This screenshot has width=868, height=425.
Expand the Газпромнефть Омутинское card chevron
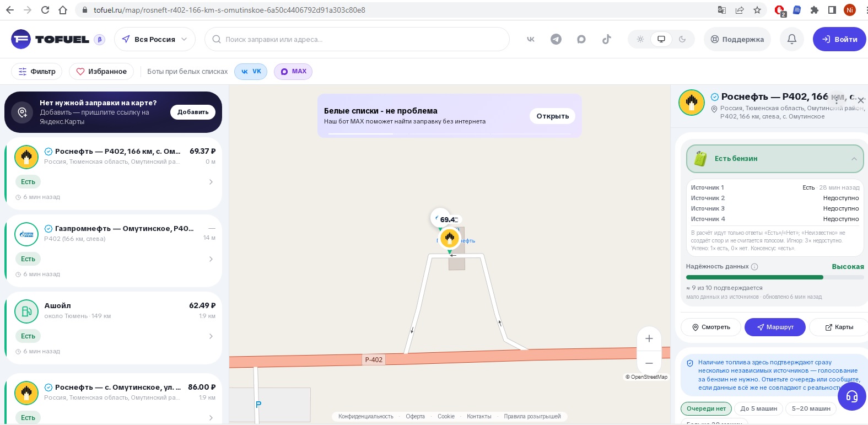click(x=211, y=259)
